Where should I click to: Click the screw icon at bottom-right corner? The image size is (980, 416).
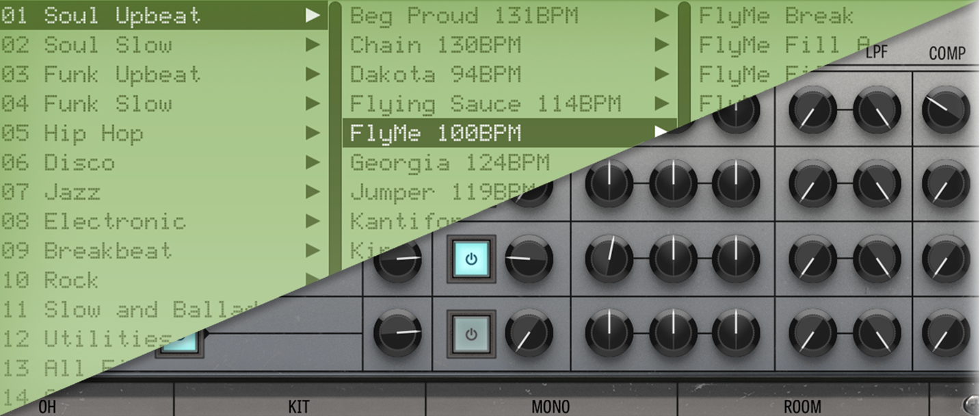pos(971,404)
